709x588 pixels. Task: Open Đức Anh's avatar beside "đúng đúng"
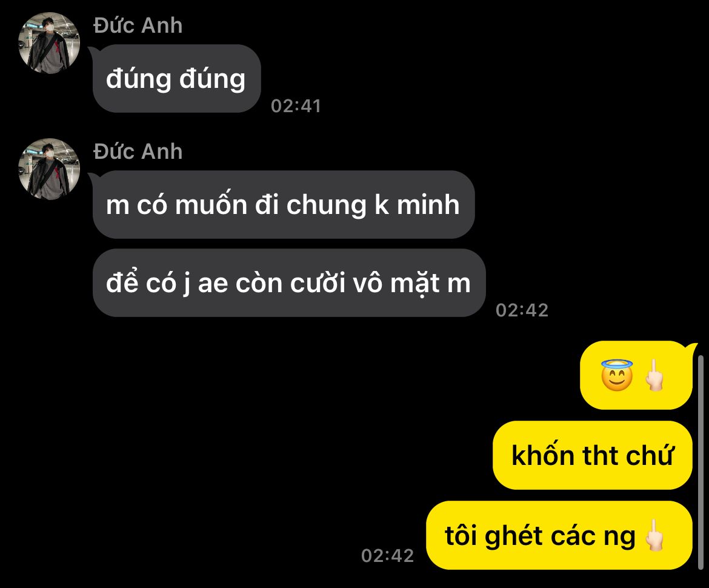(49, 43)
